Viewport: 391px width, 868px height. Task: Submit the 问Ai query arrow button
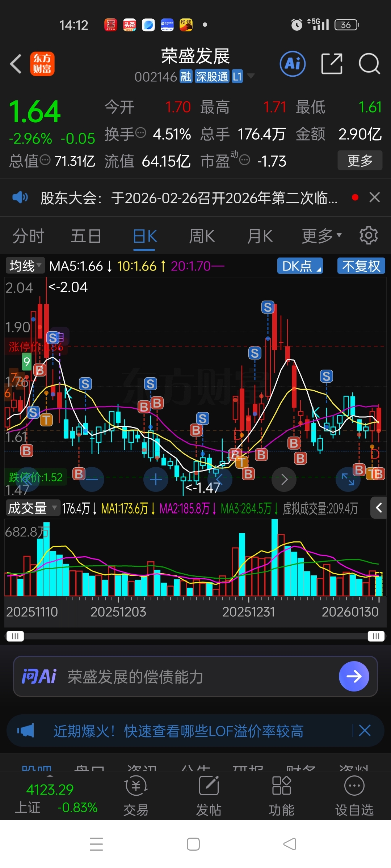[x=354, y=676]
